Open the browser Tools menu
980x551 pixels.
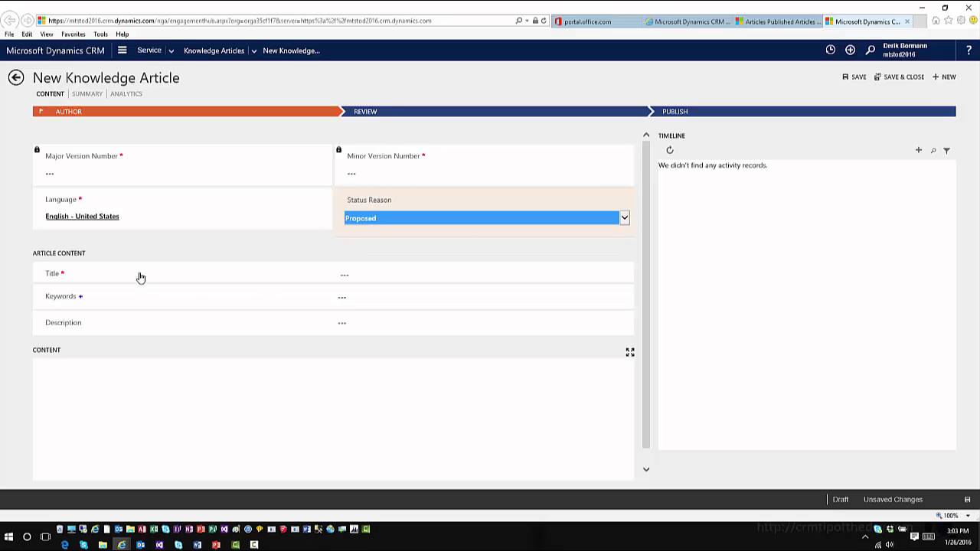point(100,34)
